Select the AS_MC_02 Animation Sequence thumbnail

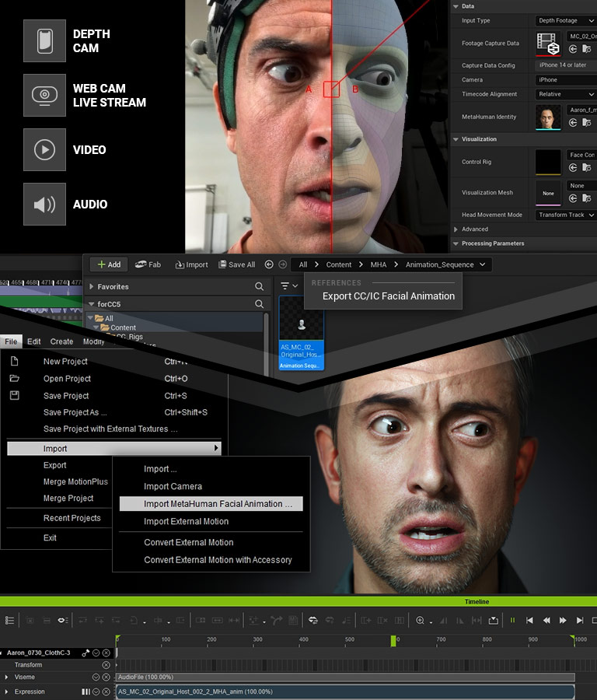coord(302,333)
